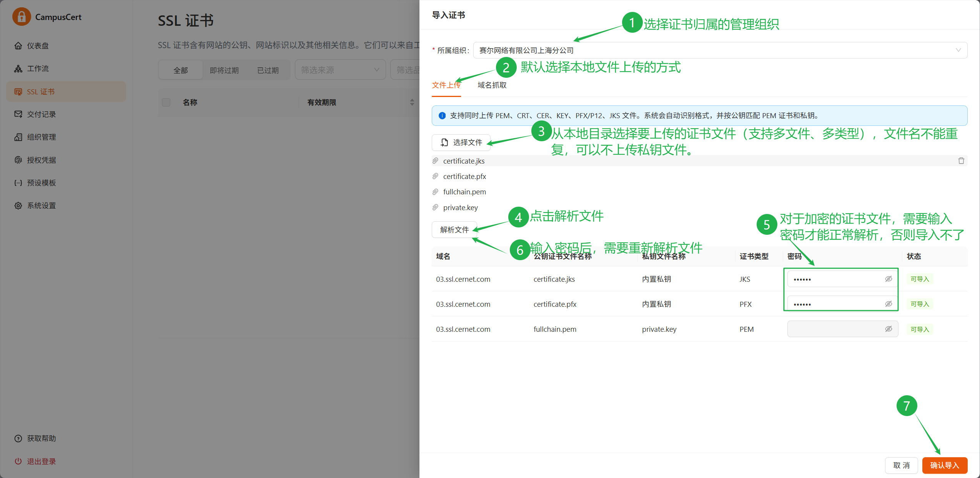Click 可导入 status in PFX row
Screen dimensions: 980x478
920,304
